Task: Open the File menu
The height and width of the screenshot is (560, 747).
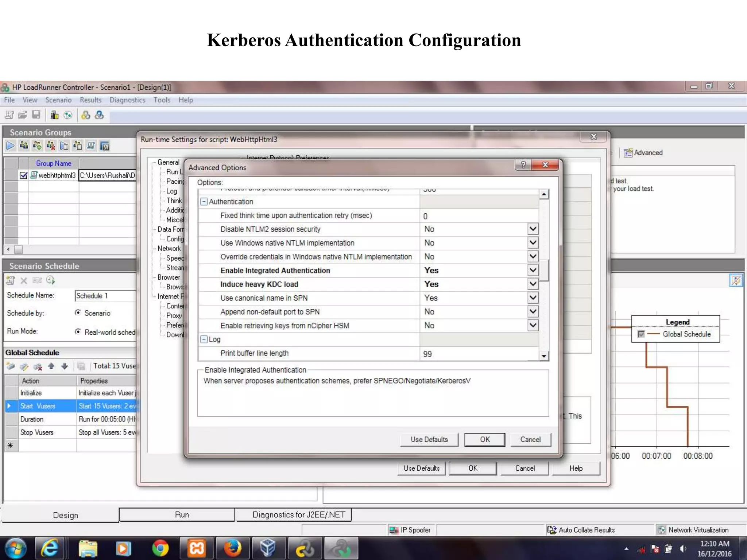Action: click(9, 100)
